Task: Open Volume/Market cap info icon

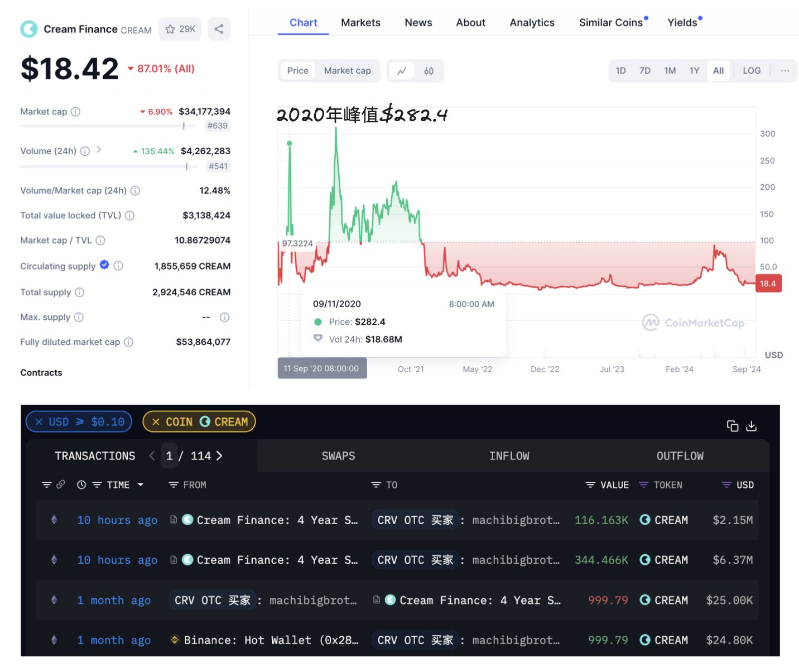Action: [135, 191]
